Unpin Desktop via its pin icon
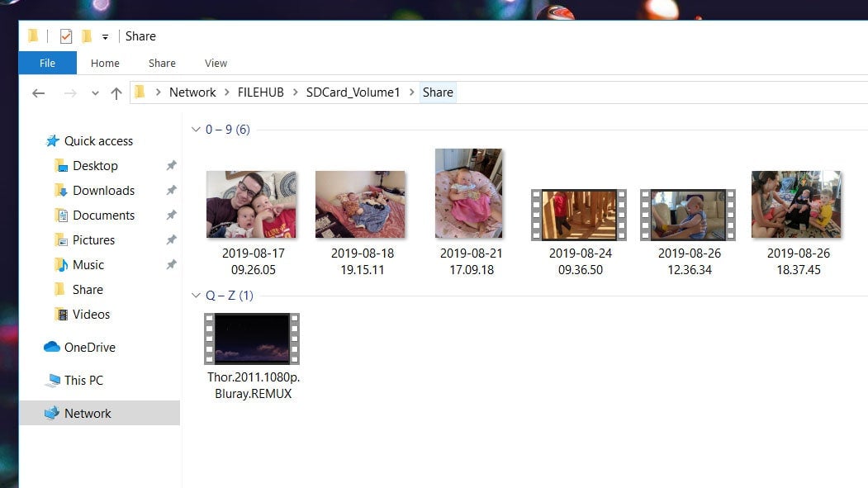 tap(171, 165)
